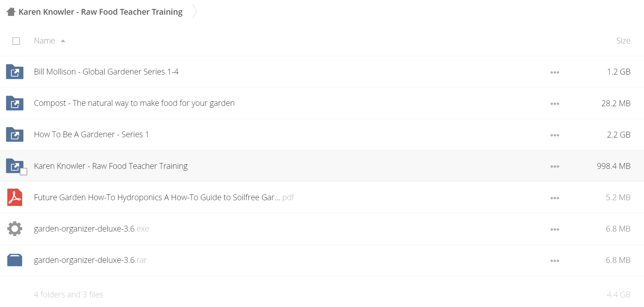Screen dimensions: 644x307
Task: Open the three-dot menu for Compost folder
Action: pos(555,104)
